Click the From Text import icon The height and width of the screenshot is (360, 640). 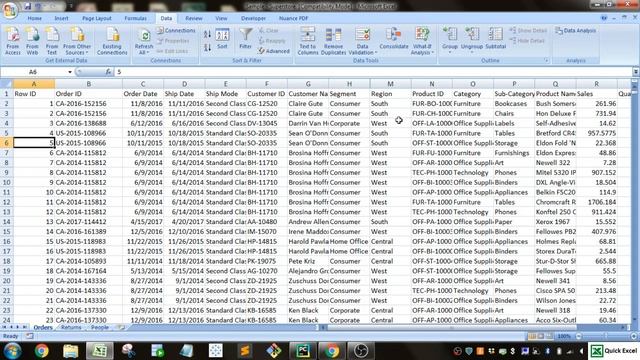52,41
